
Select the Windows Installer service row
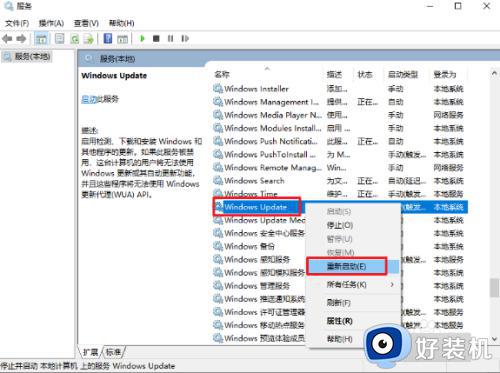point(340,89)
